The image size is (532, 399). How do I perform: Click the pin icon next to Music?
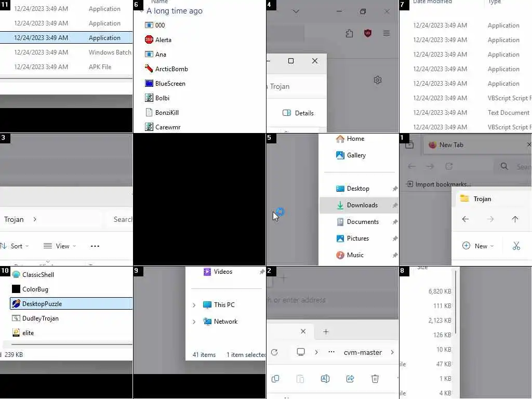pyautogui.click(x=395, y=255)
